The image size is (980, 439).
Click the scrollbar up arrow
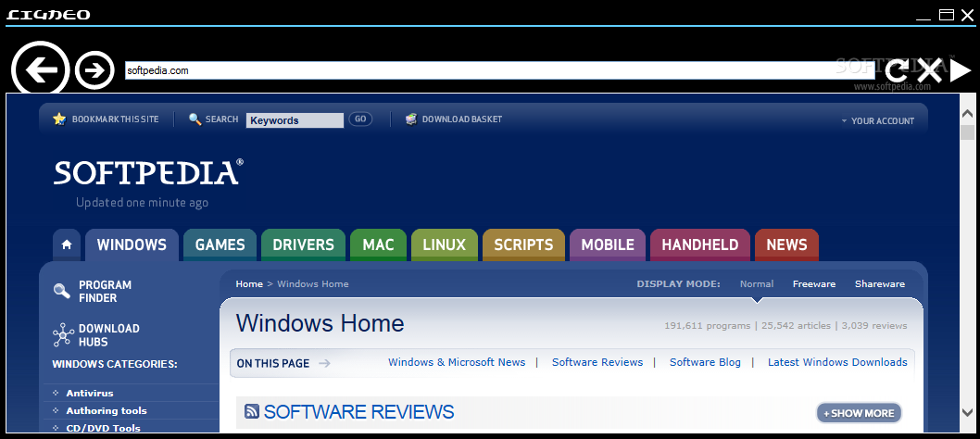[x=968, y=114]
